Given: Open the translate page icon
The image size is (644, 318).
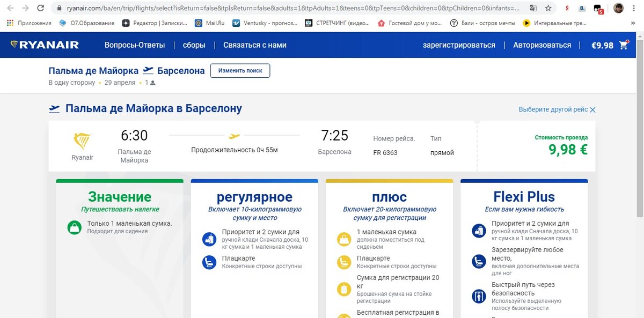Looking at the screenshot, I should 533,8.
